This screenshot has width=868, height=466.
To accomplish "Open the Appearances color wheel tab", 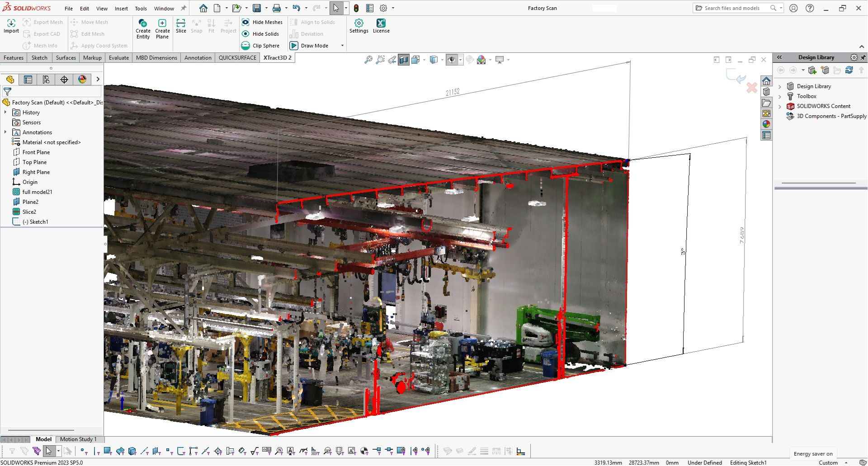I will [x=82, y=80].
